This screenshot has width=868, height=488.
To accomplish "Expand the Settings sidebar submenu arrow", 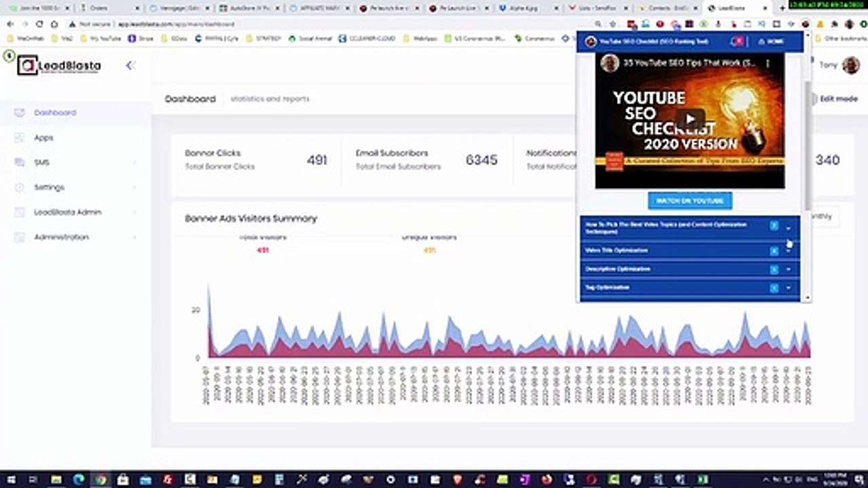I will [134, 187].
